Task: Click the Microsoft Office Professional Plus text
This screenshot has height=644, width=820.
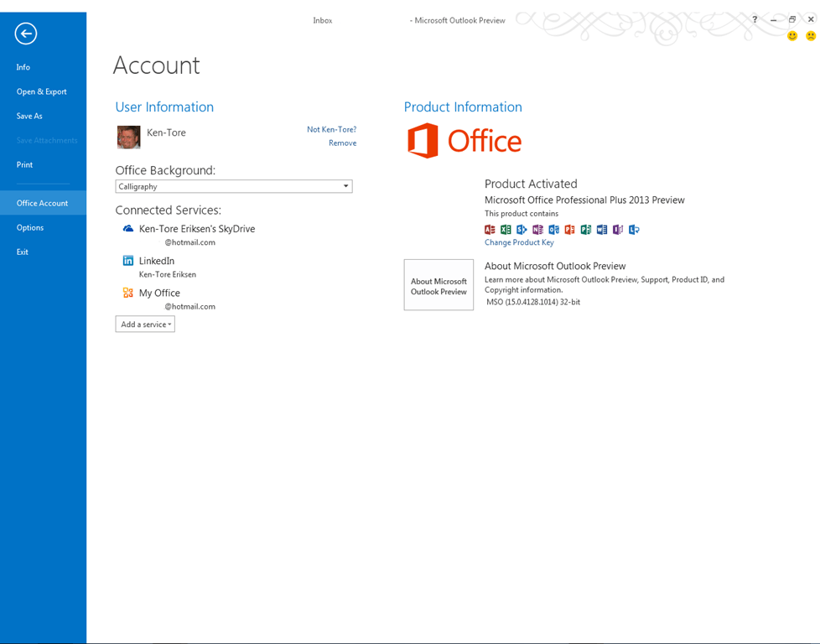Action: [584, 200]
